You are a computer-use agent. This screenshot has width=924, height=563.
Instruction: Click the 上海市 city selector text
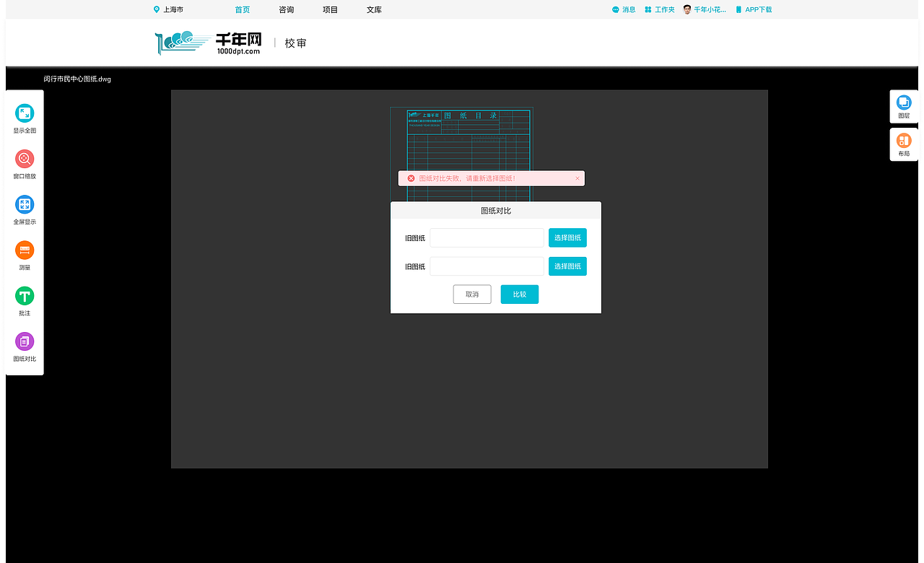173,9
